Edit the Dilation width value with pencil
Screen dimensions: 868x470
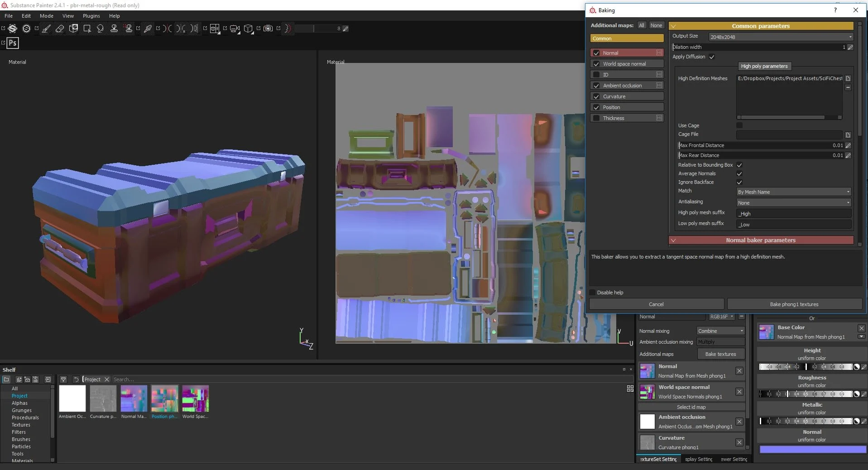(x=850, y=47)
